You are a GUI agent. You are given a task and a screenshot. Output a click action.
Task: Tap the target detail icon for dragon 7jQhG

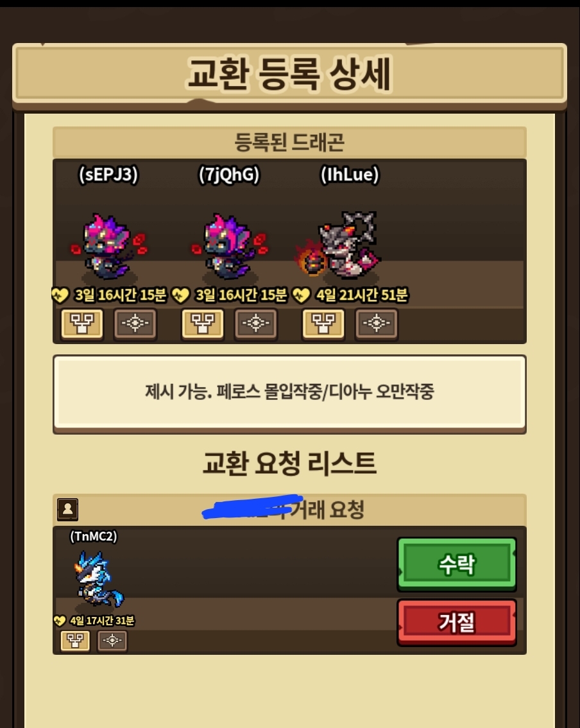(x=256, y=323)
